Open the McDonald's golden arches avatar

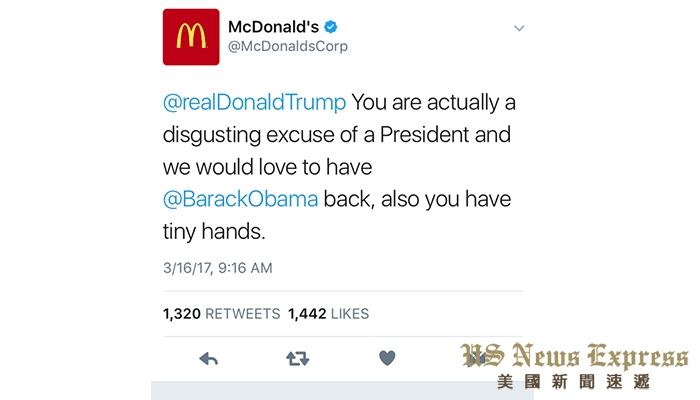[x=191, y=37]
